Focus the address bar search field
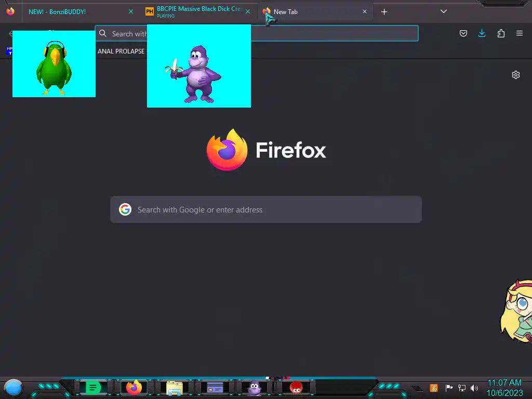Image resolution: width=532 pixels, height=399 pixels. [257, 33]
